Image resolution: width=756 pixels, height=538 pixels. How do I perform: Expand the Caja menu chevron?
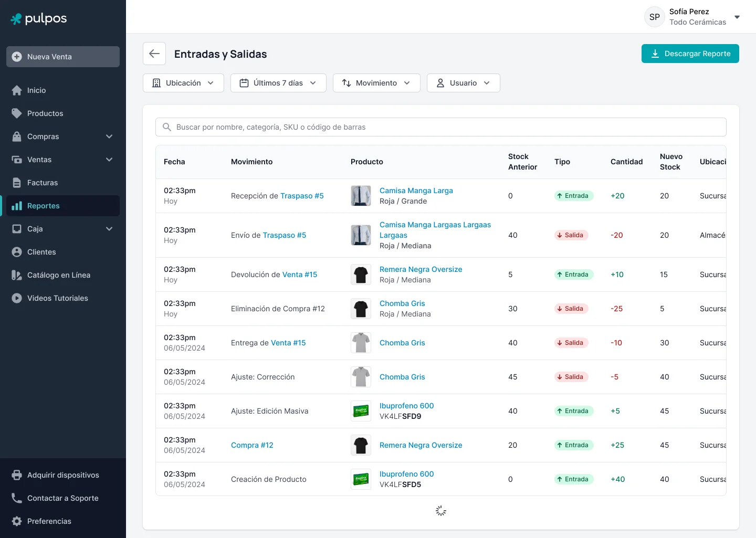(x=109, y=229)
